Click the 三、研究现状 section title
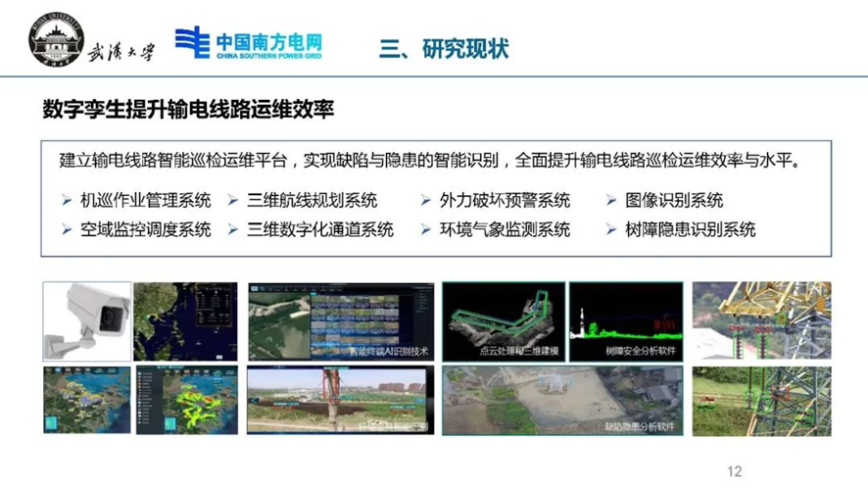Image resolution: width=868 pixels, height=488 pixels. (444, 48)
